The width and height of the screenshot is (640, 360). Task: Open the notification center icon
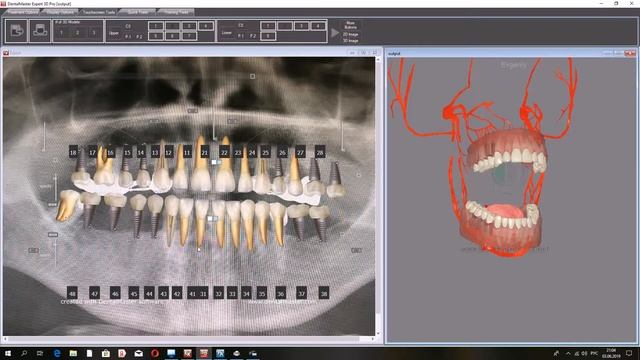(629, 353)
